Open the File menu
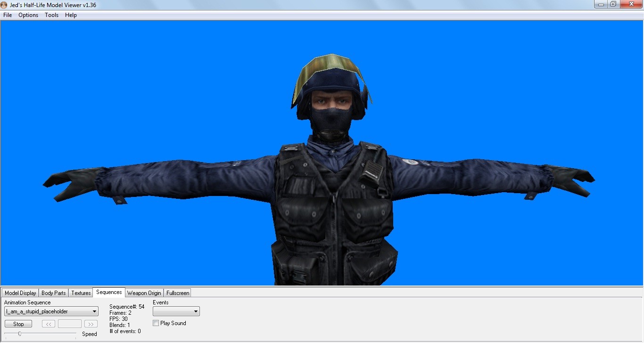 7,15
